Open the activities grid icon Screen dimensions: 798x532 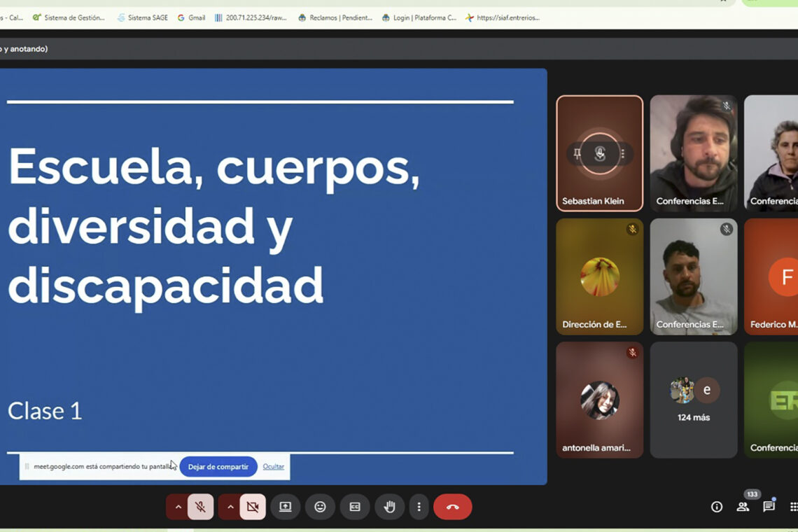(x=793, y=506)
